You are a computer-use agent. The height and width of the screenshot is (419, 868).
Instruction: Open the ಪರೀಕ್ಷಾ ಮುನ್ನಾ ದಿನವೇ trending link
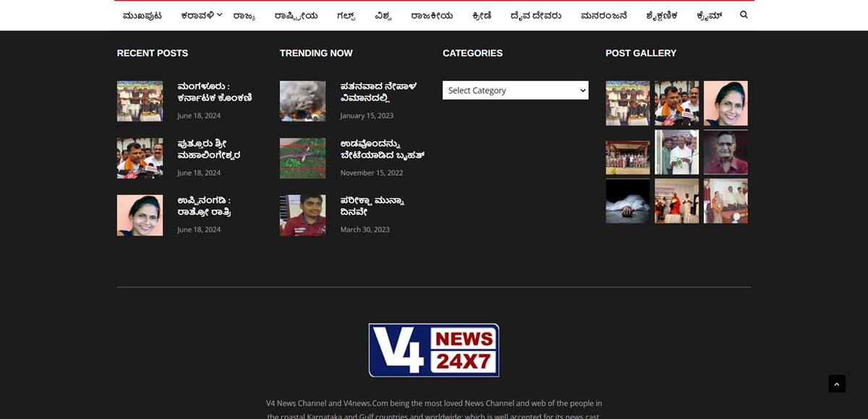click(x=372, y=206)
